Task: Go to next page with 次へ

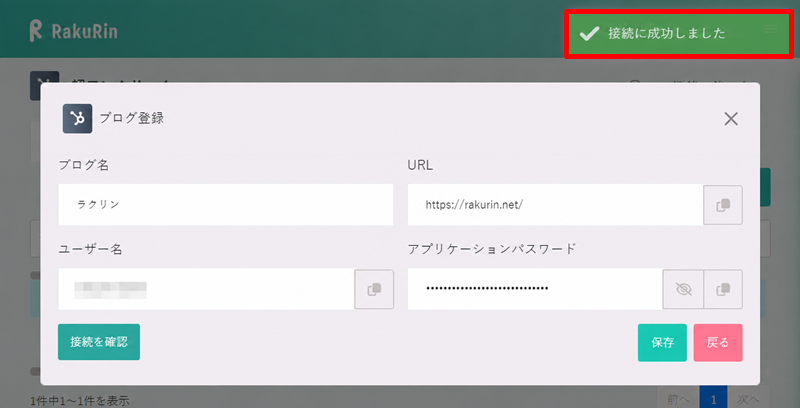Action: click(x=748, y=398)
